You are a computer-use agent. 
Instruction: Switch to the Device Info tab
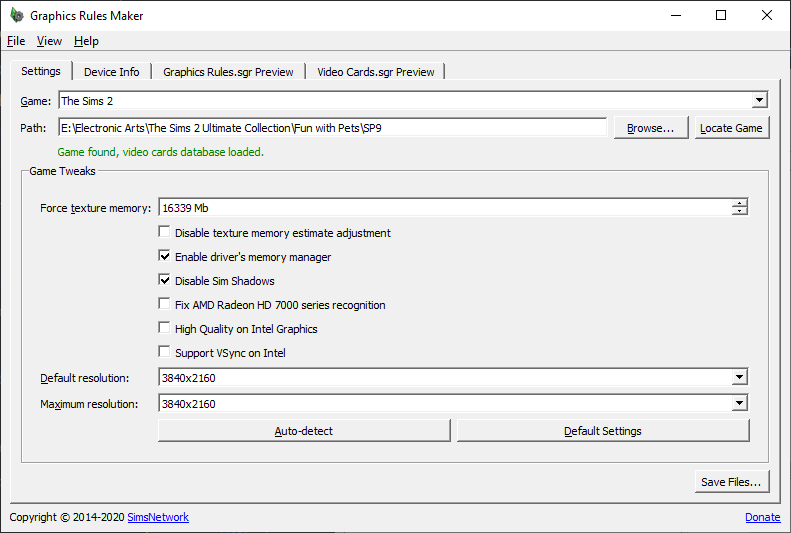point(111,72)
